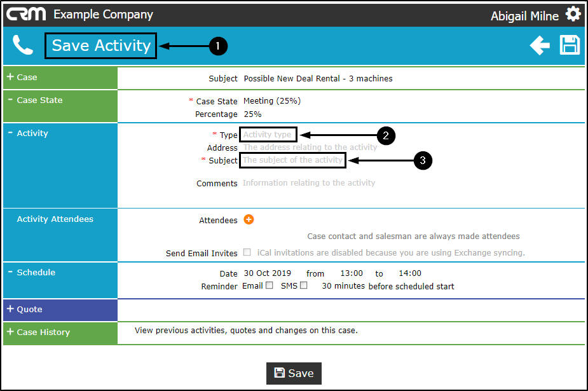Screen dimensions: 588x391
Task: Edit the end time '14:00'
Action: (410, 273)
